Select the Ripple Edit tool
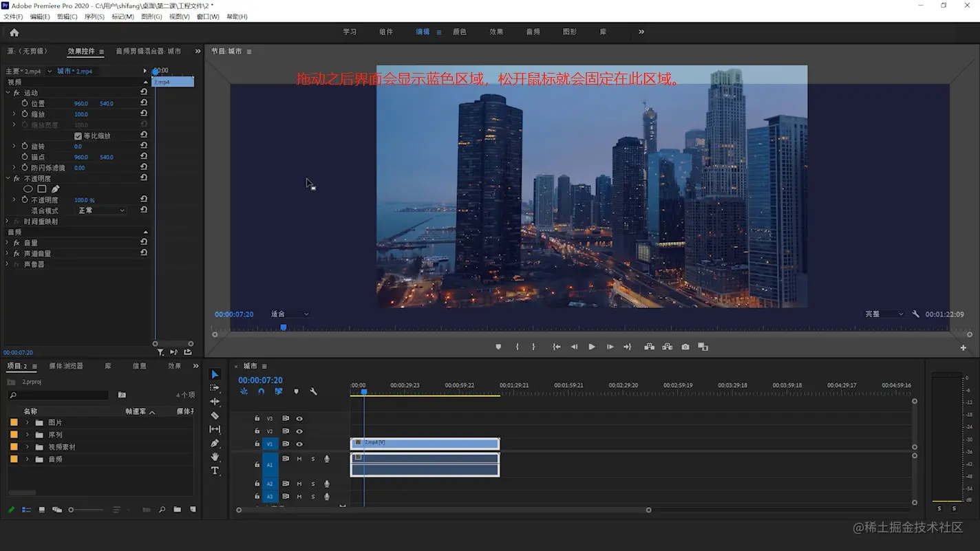 click(x=215, y=402)
